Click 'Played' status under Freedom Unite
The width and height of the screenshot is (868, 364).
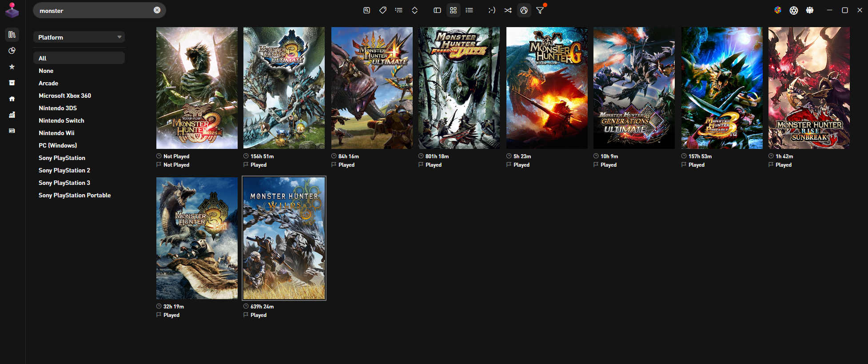(434, 165)
